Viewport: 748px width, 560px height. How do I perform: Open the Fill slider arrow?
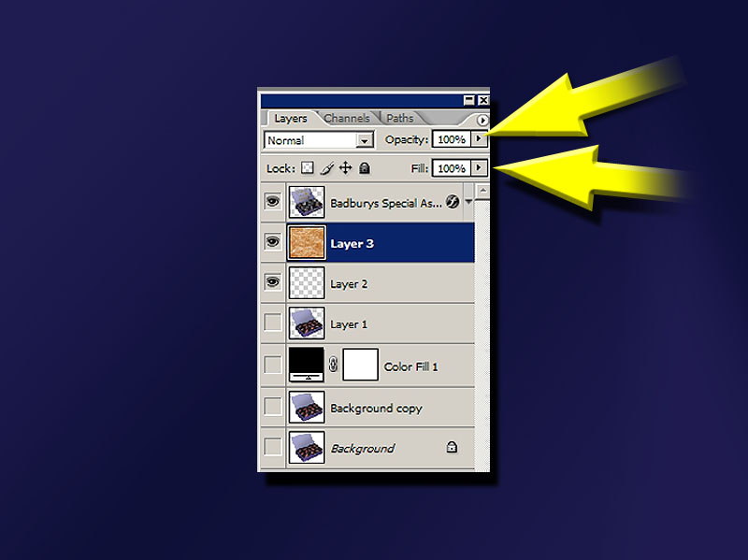(479, 168)
